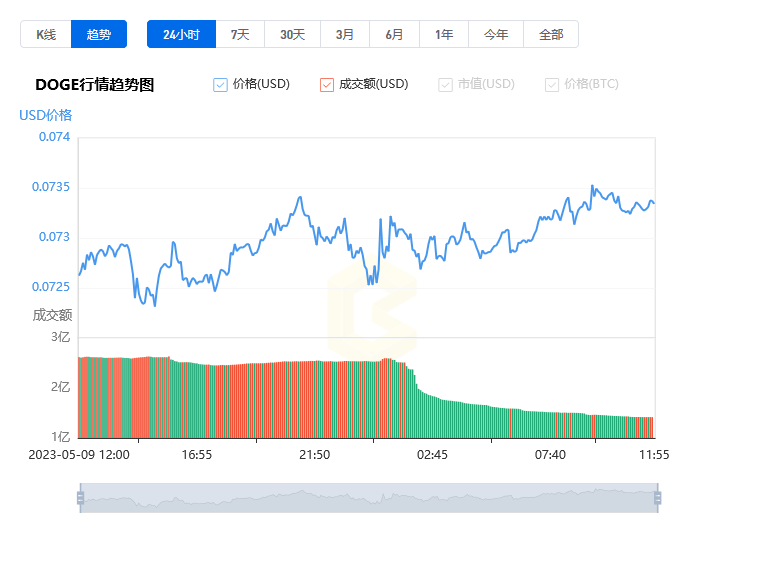Select the 趋势 trend view tab

99,34
